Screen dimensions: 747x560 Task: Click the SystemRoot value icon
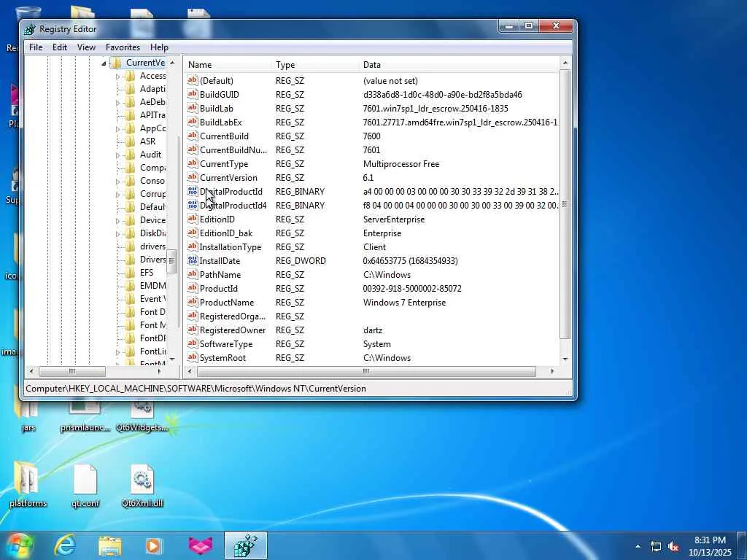tap(192, 357)
